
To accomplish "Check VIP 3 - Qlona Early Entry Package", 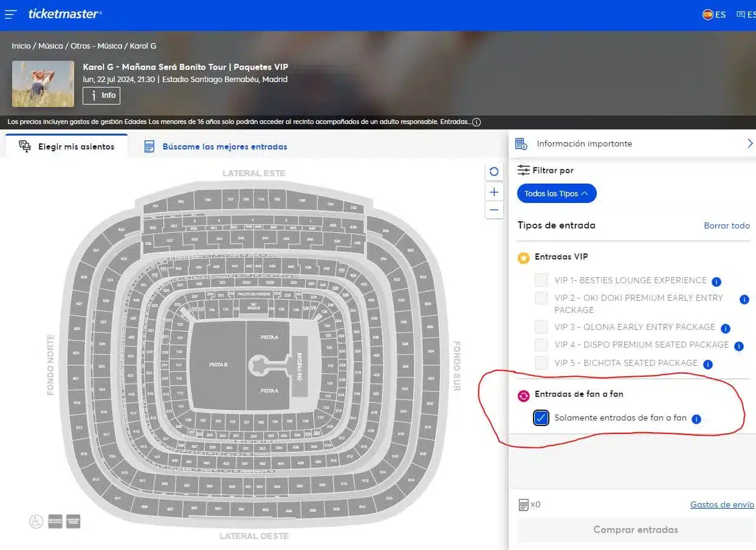I will point(541,327).
